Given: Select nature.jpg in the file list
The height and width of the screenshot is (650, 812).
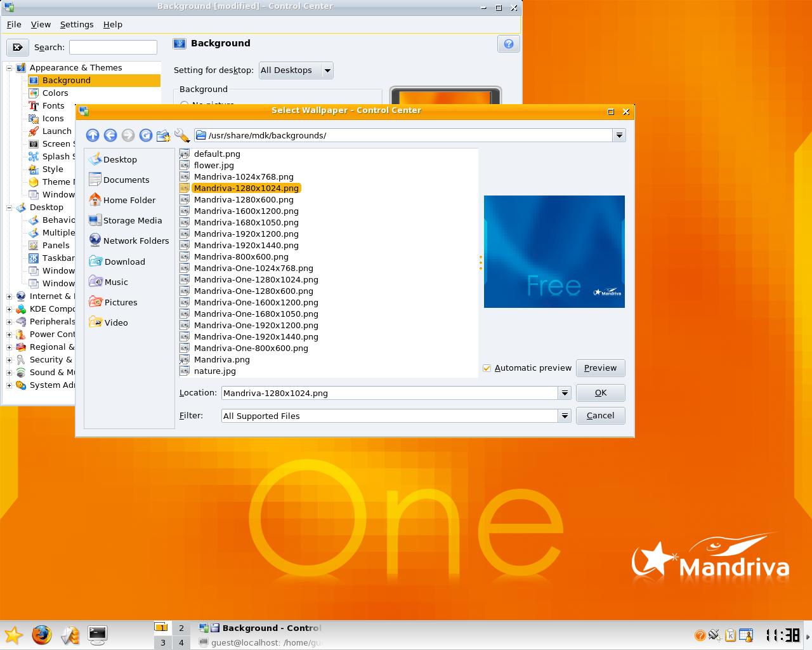Looking at the screenshot, I should click(208, 371).
